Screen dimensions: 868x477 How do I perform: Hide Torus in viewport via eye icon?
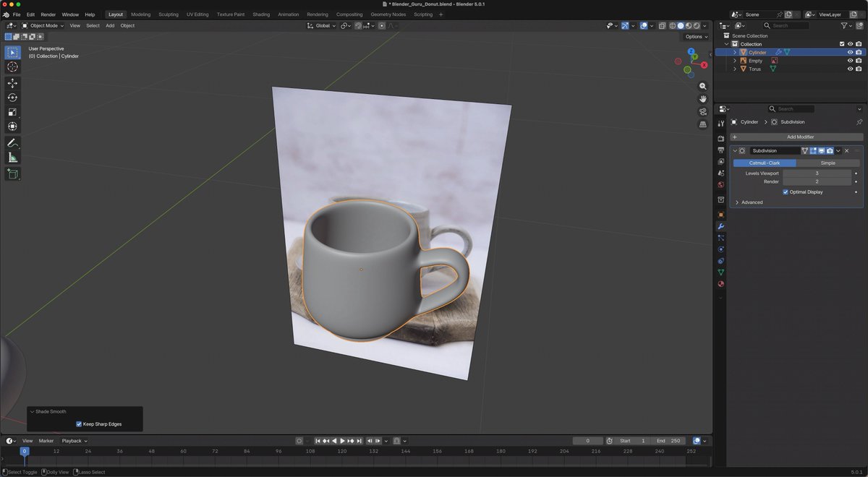coord(850,69)
